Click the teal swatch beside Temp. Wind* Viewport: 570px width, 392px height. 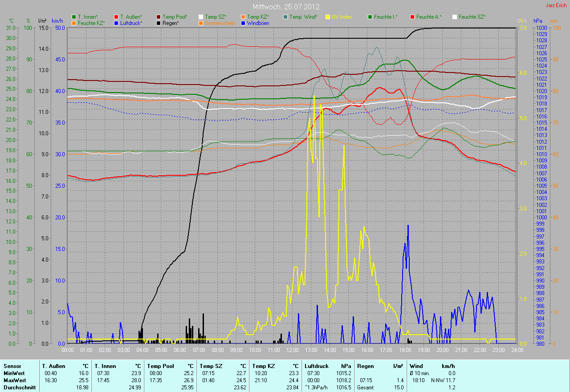[x=285, y=17]
